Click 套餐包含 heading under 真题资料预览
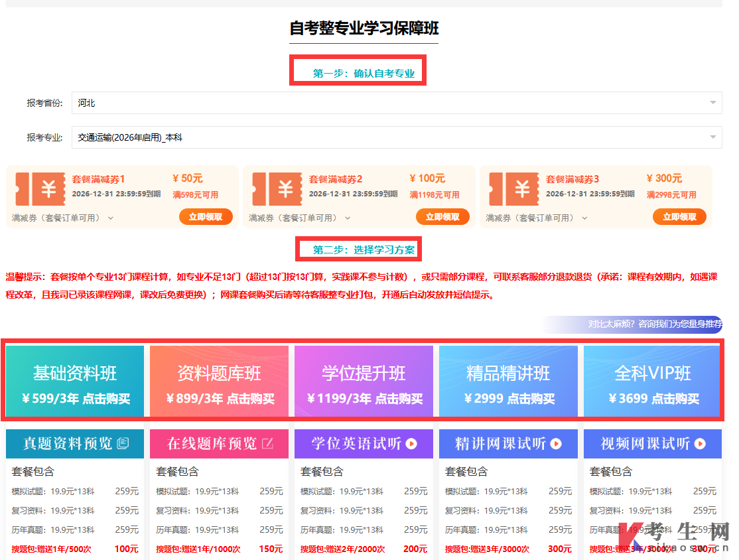Image resolution: width=739 pixels, height=560 pixels. [x=33, y=471]
